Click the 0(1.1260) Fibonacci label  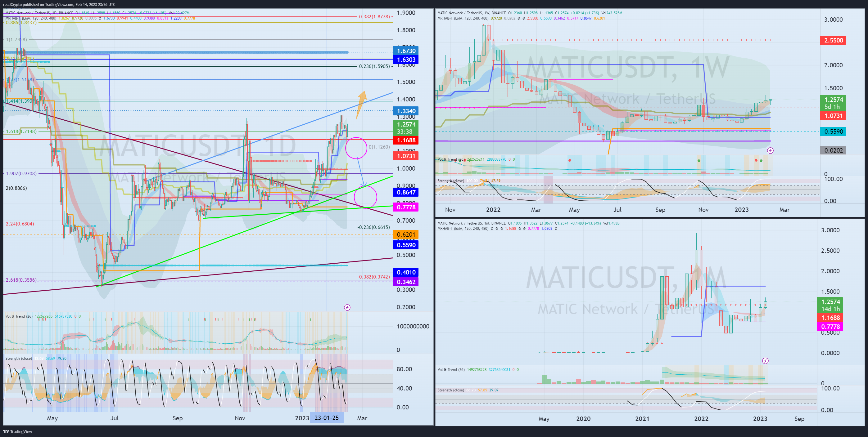[x=379, y=147]
